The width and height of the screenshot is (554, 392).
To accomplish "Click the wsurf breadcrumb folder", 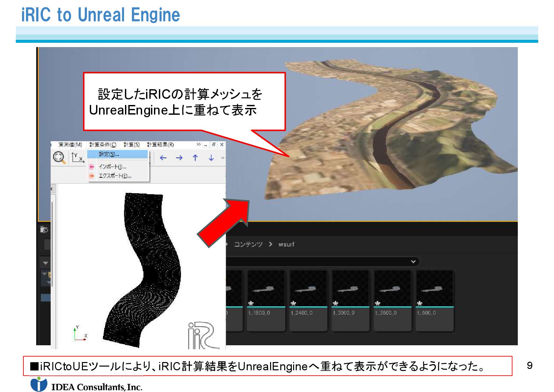I will click(x=286, y=244).
